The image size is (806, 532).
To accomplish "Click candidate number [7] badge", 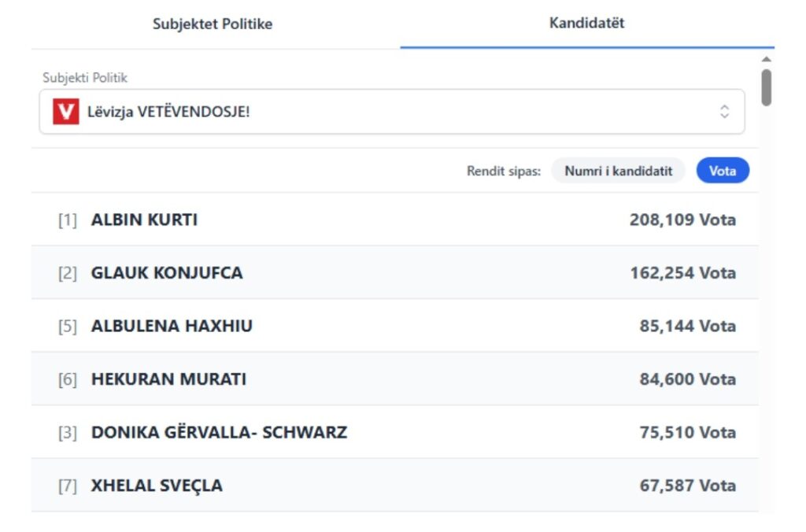I will (68, 486).
